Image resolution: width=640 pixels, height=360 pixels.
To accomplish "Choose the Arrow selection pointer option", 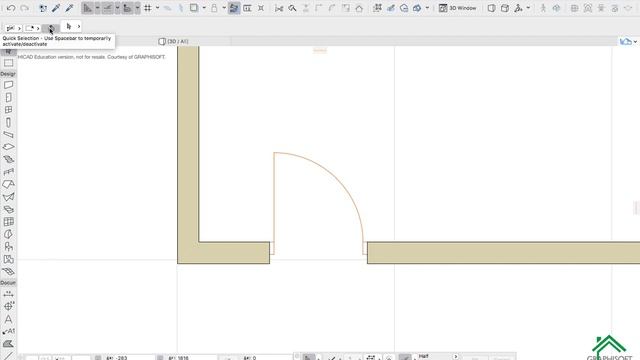I will coord(69,27).
